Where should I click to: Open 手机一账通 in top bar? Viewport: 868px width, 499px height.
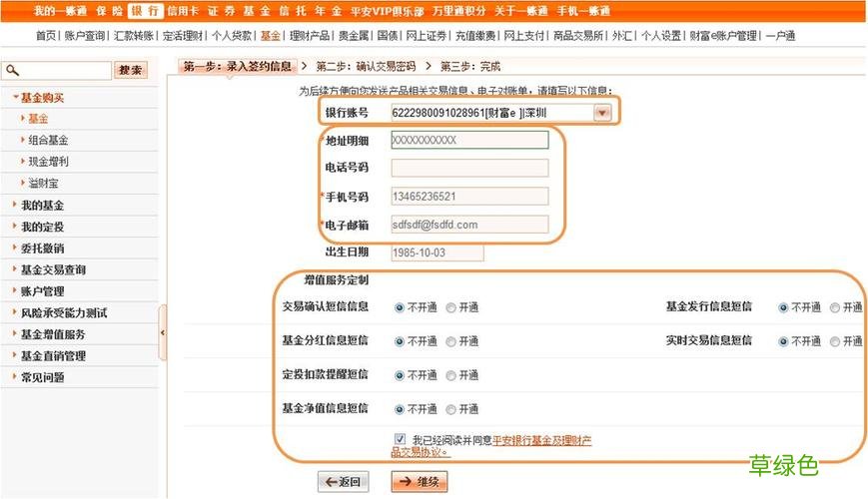tap(583, 11)
